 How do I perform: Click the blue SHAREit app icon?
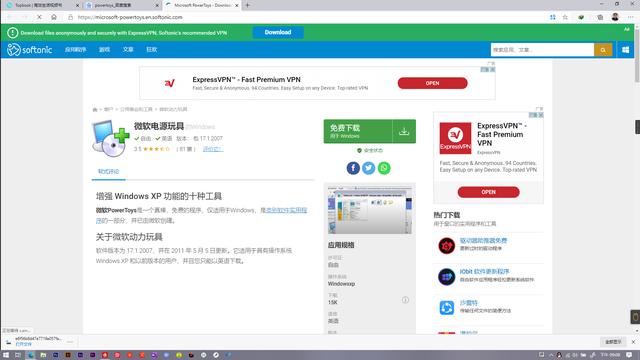pos(447,307)
